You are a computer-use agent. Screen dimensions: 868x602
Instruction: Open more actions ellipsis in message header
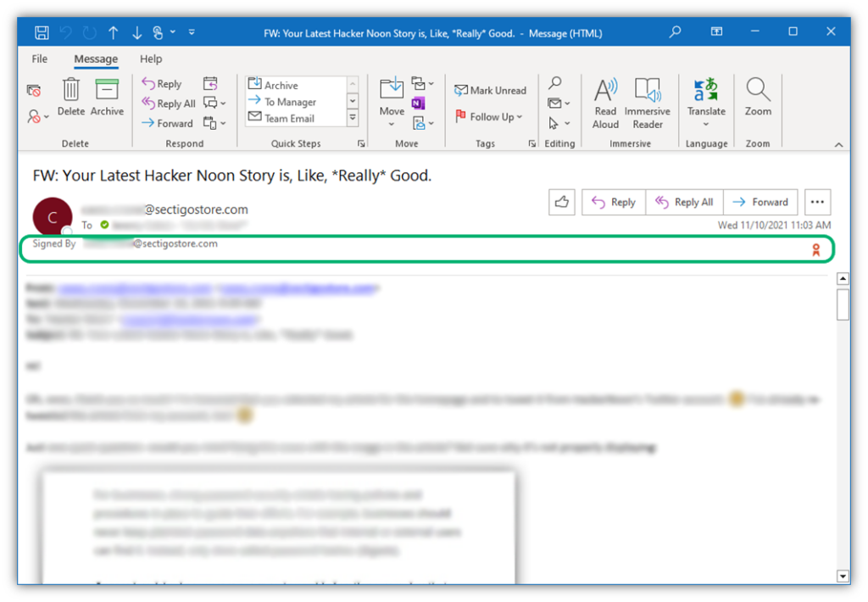(x=818, y=202)
